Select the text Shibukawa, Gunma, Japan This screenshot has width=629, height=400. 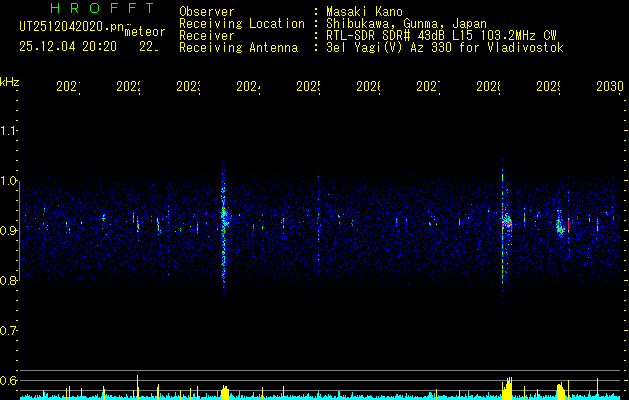(x=406, y=24)
